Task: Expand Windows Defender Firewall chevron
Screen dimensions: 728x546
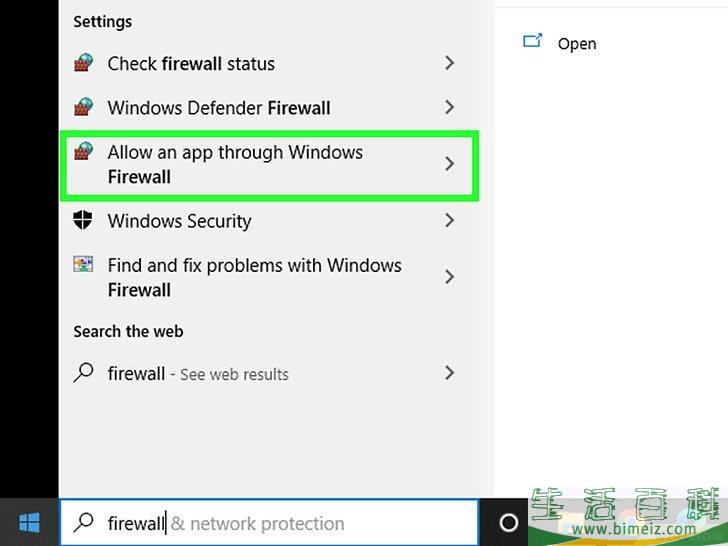Action: [449, 107]
